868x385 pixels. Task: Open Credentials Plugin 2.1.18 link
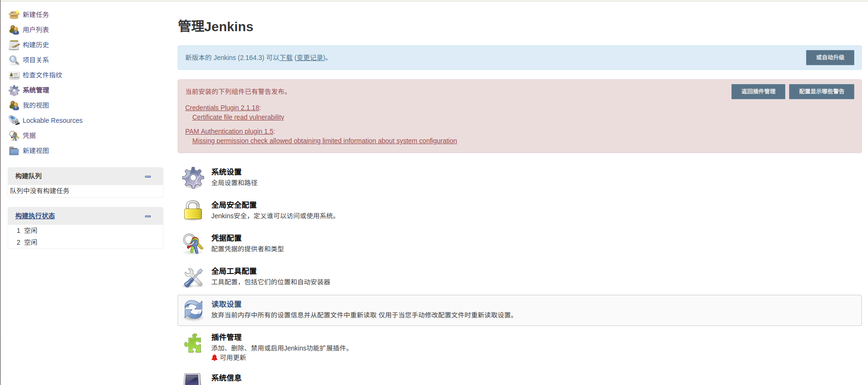pyautogui.click(x=222, y=108)
